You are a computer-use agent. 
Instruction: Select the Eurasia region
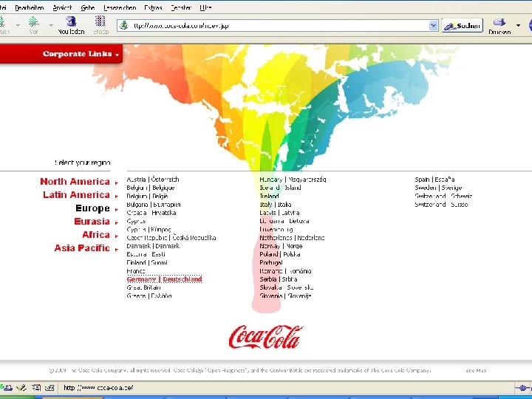(92, 221)
